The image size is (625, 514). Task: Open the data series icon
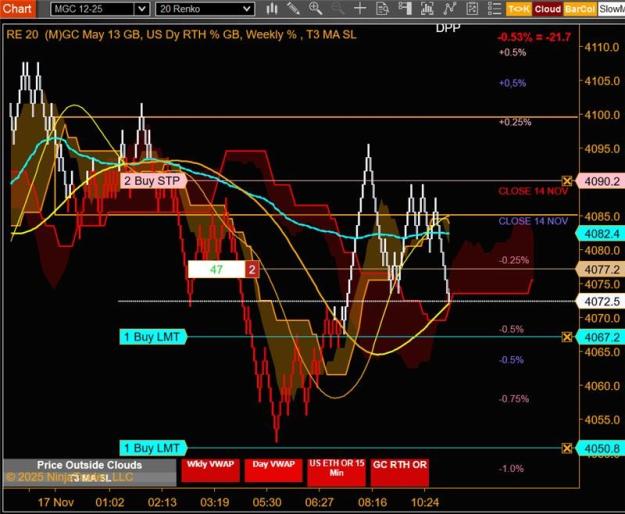click(427, 9)
